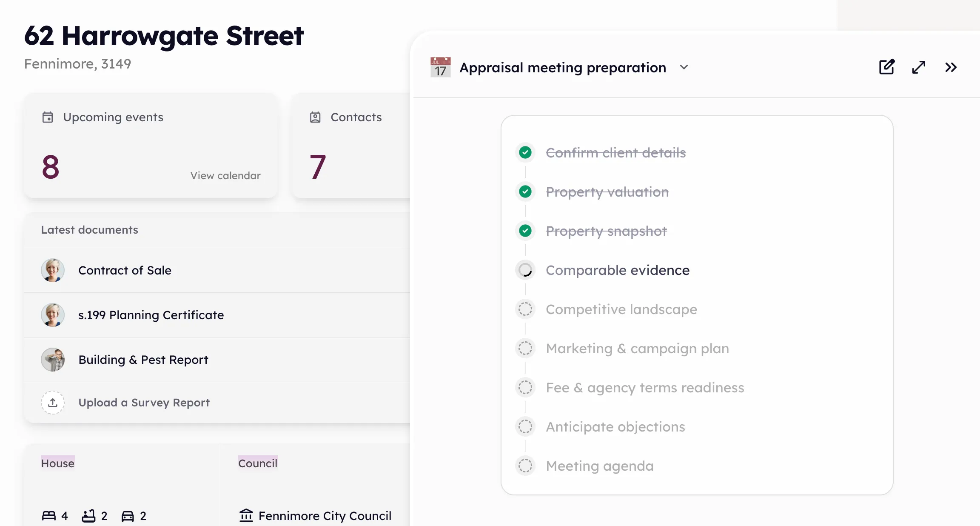Uncheck the Property valuation step
Screen dimensions: 980x526
[x=525, y=192]
